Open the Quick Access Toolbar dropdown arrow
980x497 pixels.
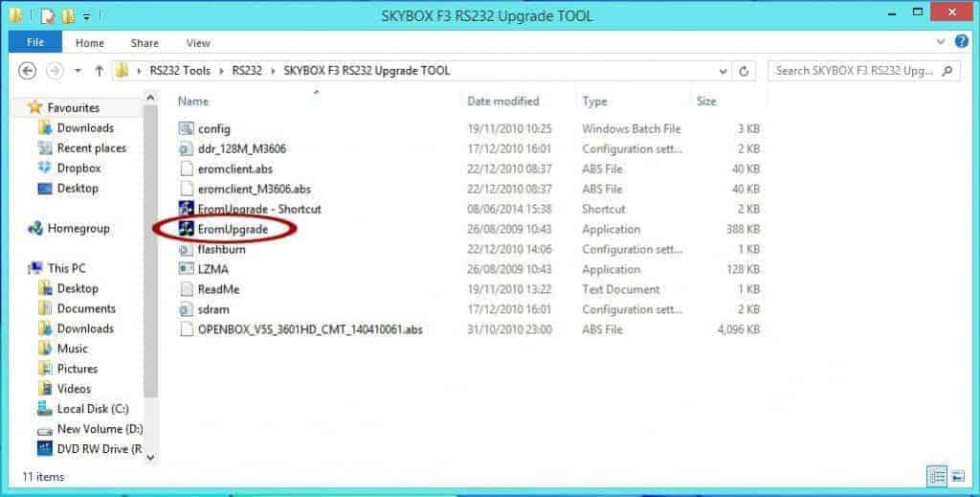point(87,16)
